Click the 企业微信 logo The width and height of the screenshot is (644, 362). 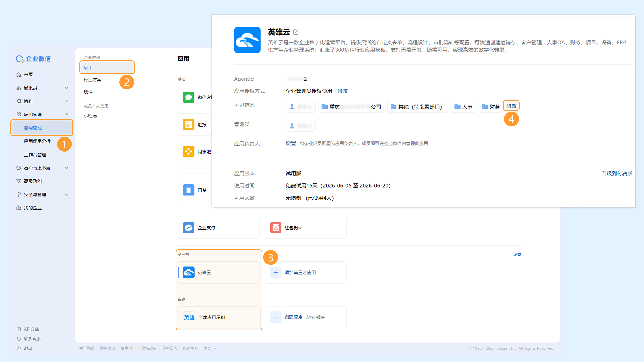pos(33,59)
